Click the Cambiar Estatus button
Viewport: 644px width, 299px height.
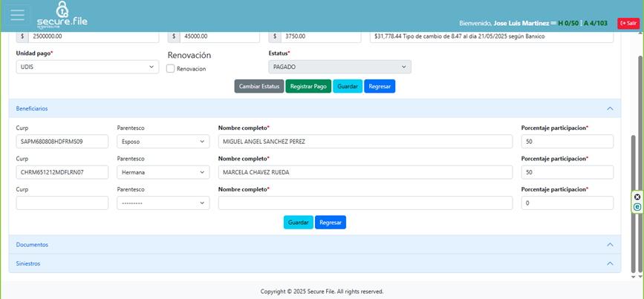tap(259, 86)
